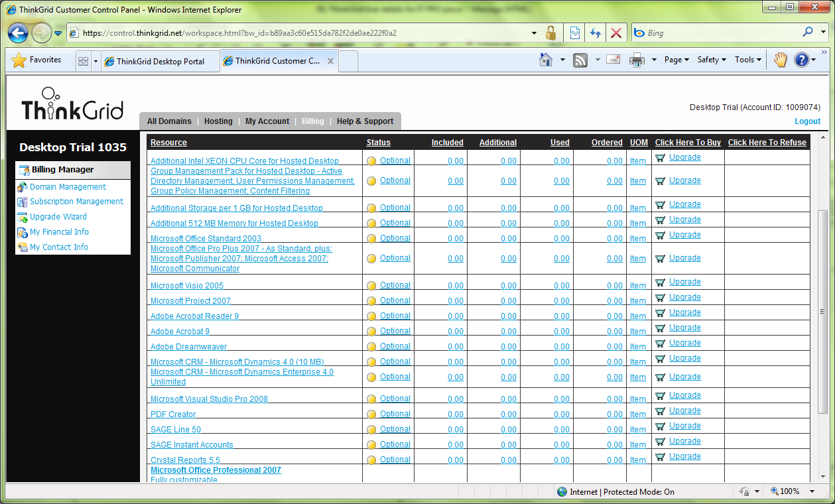This screenshot has height=504, width=835.
Task: Click Upgrade Wizard sidebar icon
Action: pos(23,218)
